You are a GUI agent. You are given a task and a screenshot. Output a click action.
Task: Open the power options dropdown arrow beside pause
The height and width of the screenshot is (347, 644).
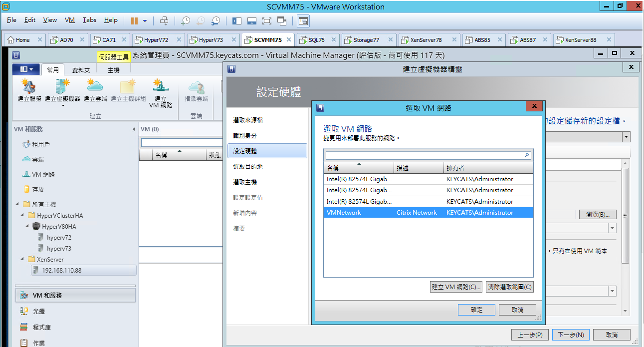point(145,20)
